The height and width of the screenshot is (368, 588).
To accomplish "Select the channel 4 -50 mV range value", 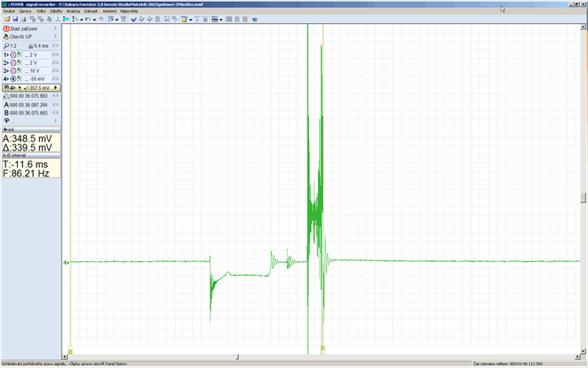I will (37, 78).
